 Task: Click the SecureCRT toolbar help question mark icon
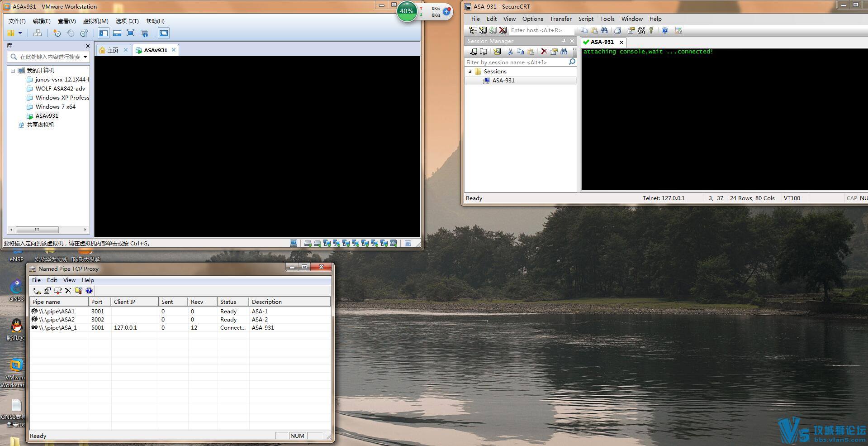tap(665, 30)
